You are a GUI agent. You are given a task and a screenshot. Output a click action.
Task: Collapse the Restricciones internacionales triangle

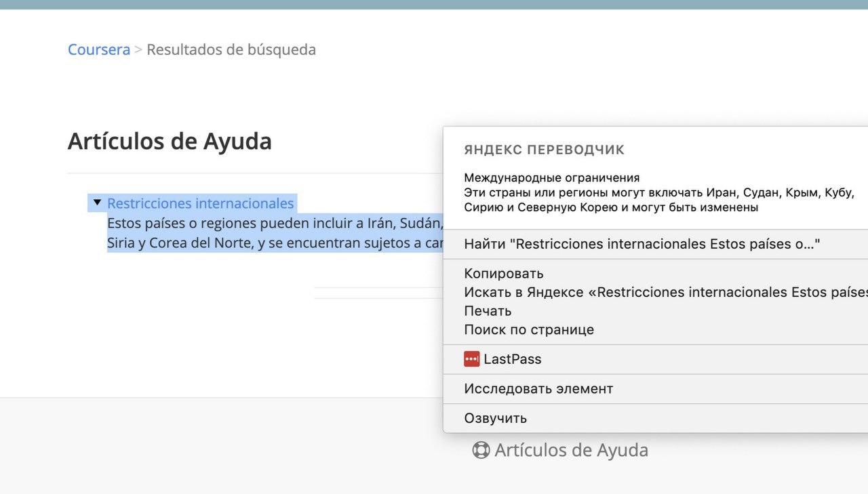[97, 203]
